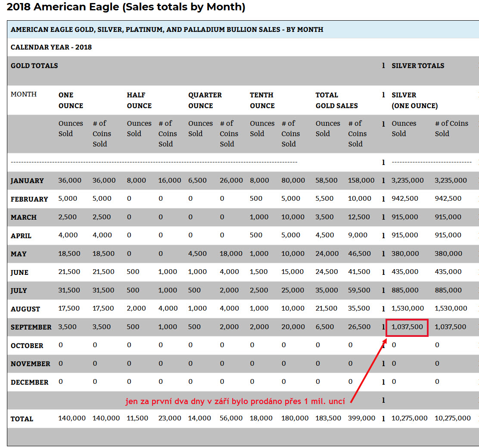Click the JANUARY row label
This screenshot has width=479, height=448.
(27, 180)
